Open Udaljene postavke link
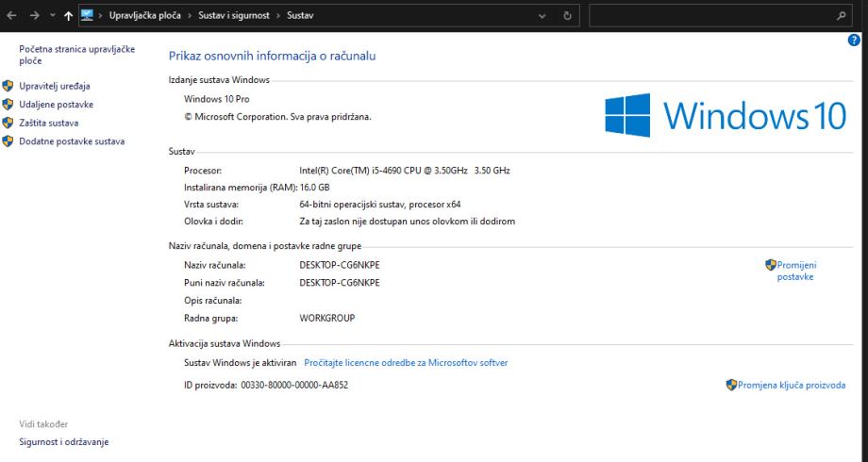This screenshot has width=868, height=462. pyautogui.click(x=56, y=105)
